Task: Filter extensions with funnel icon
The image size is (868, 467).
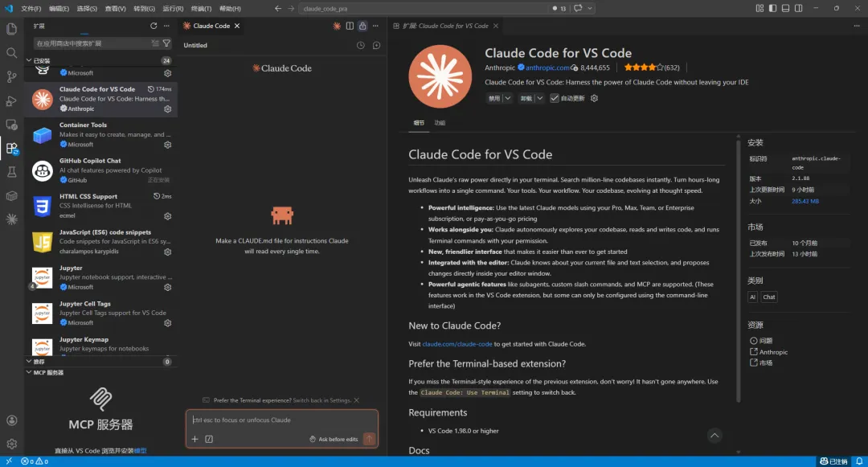Action: point(166,43)
